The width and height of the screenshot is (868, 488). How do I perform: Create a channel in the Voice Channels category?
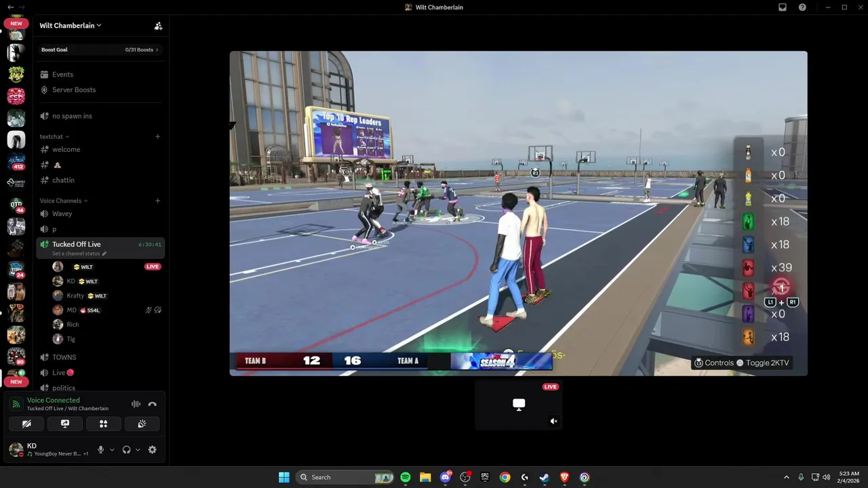click(x=158, y=201)
